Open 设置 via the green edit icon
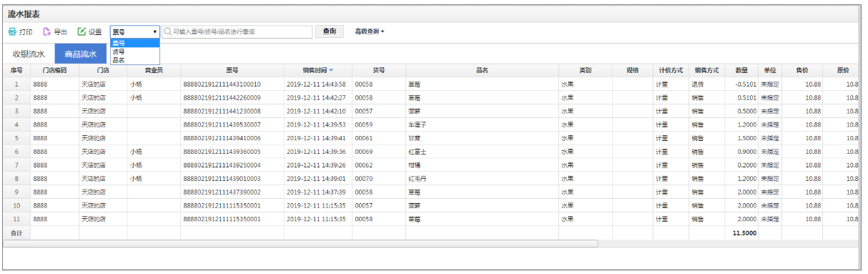Image resolution: width=868 pixels, height=274 pixels. coord(82,32)
